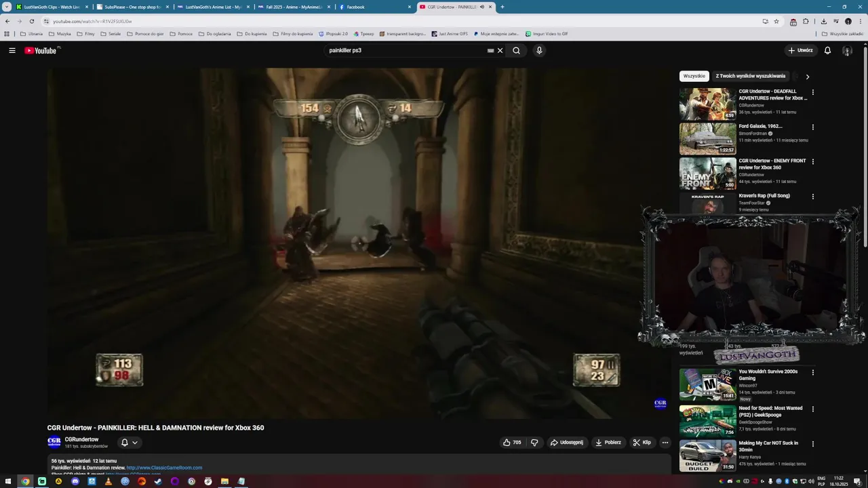This screenshot has width=868, height=488.
Task: Open ENEMY FRONT review thumbnail
Action: point(707,173)
